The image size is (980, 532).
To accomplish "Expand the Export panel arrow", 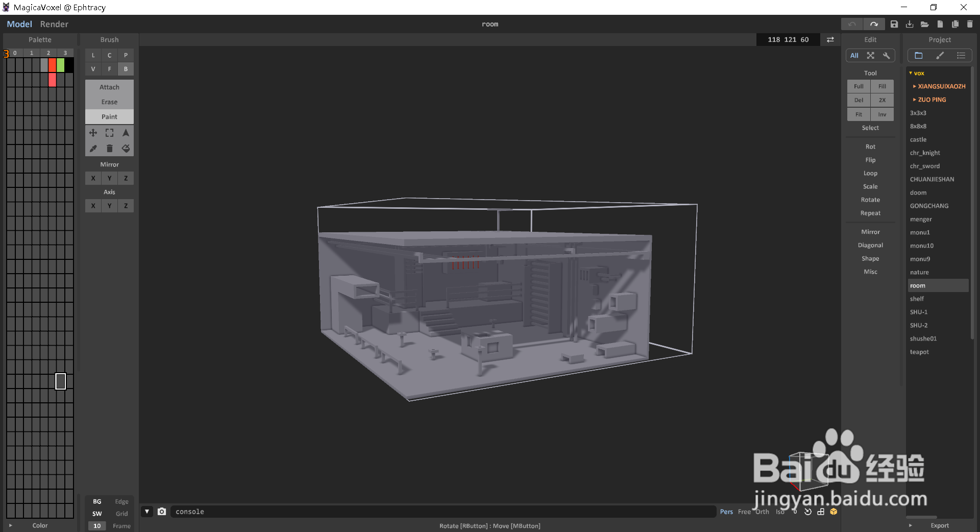I will pyautogui.click(x=911, y=525).
